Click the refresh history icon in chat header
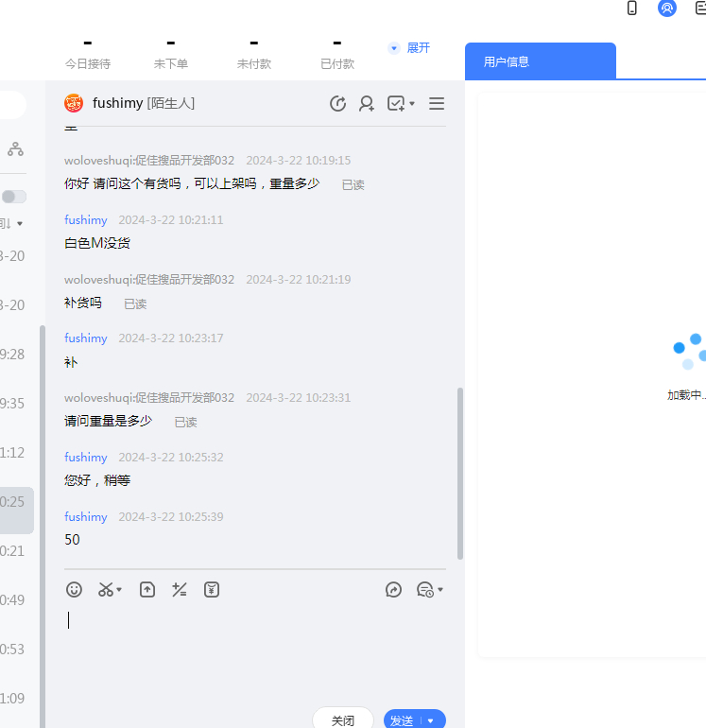Screen dimensions: 706x728 click(x=337, y=104)
